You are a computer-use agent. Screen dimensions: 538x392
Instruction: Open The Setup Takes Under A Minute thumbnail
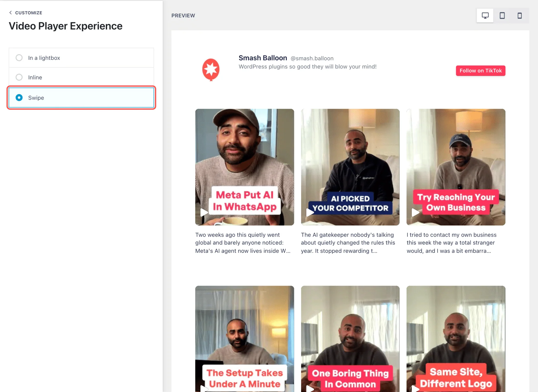(x=244, y=339)
